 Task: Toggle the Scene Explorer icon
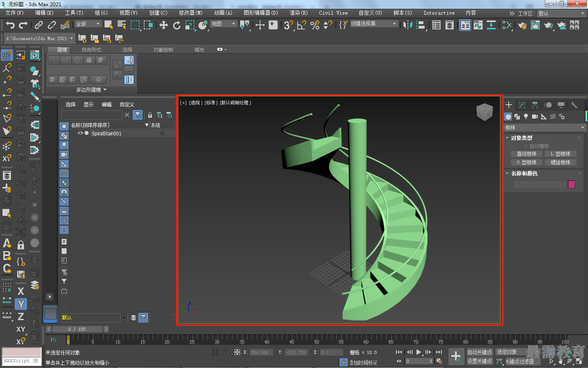tap(437, 25)
